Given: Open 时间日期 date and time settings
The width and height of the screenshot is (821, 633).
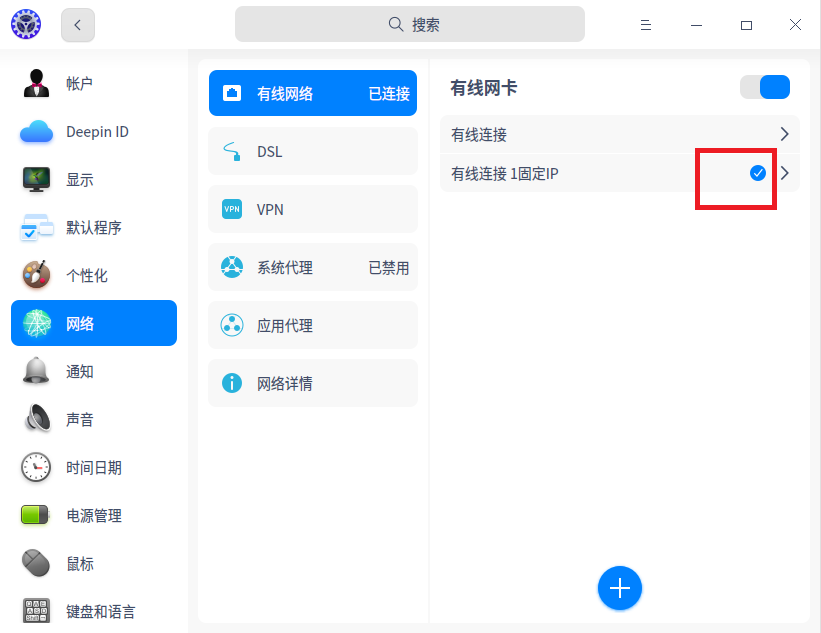Looking at the screenshot, I should 93,467.
